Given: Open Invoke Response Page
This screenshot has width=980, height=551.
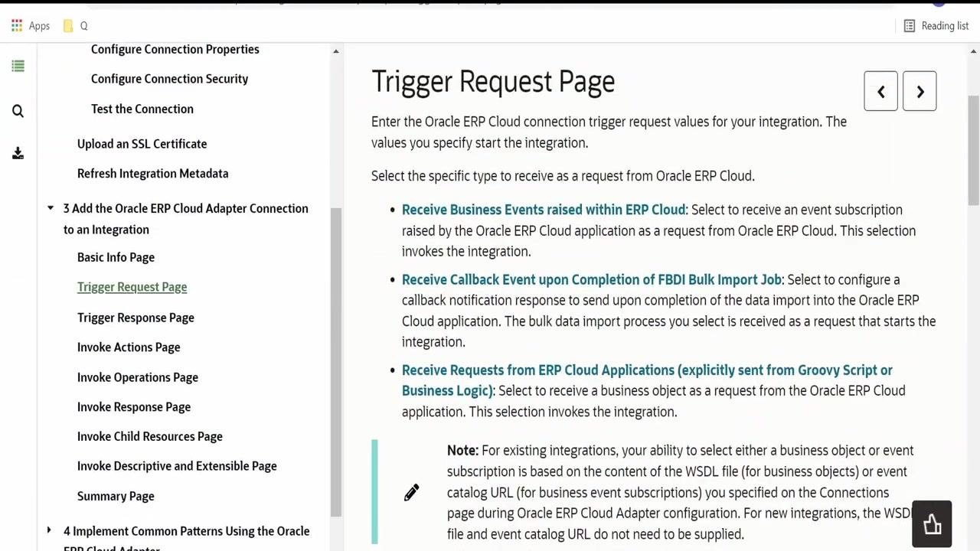Looking at the screenshot, I should coord(134,407).
